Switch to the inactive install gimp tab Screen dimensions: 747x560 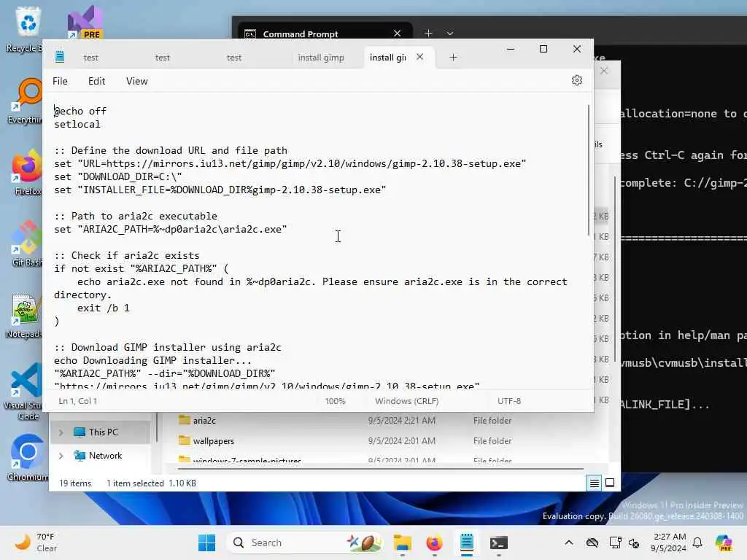[321, 58]
